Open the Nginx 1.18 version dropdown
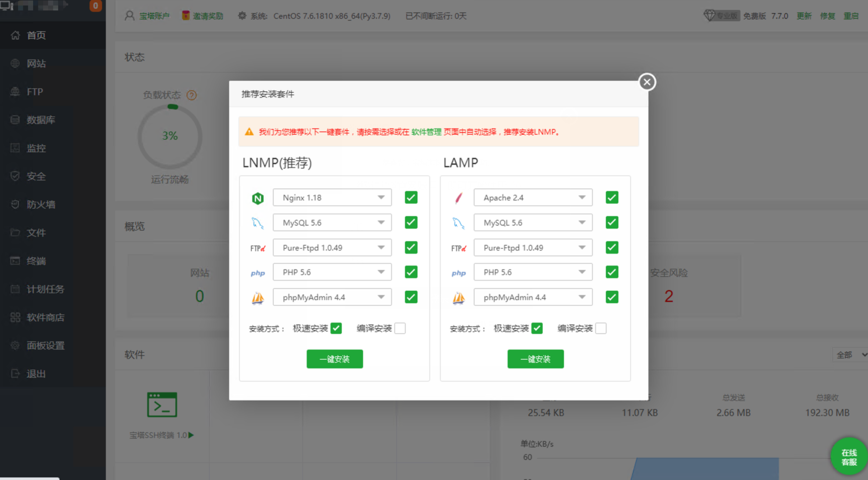This screenshot has width=868, height=480. click(x=332, y=197)
